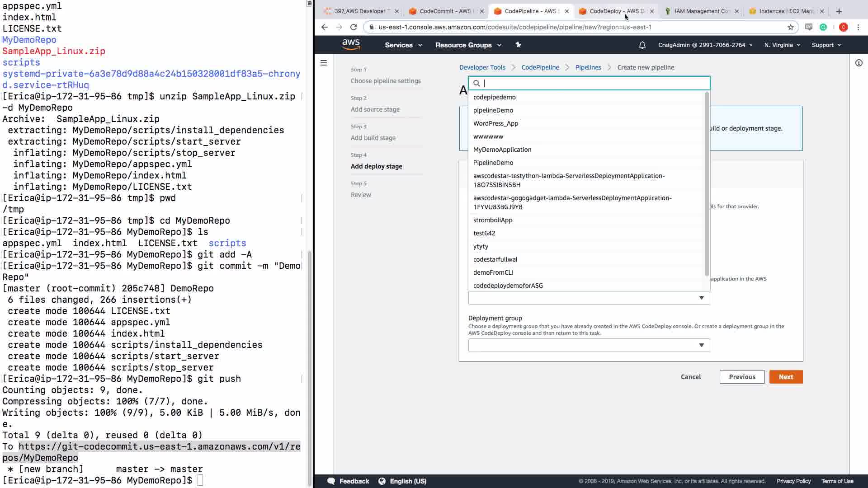Open the N. Virginia region selector
The width and height of the screenshot is (868, 488).
coord(782,45)
